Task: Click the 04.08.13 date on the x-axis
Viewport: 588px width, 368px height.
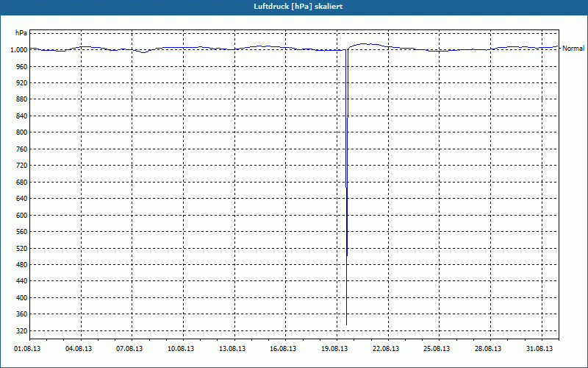Action: (x=79, y=349)
